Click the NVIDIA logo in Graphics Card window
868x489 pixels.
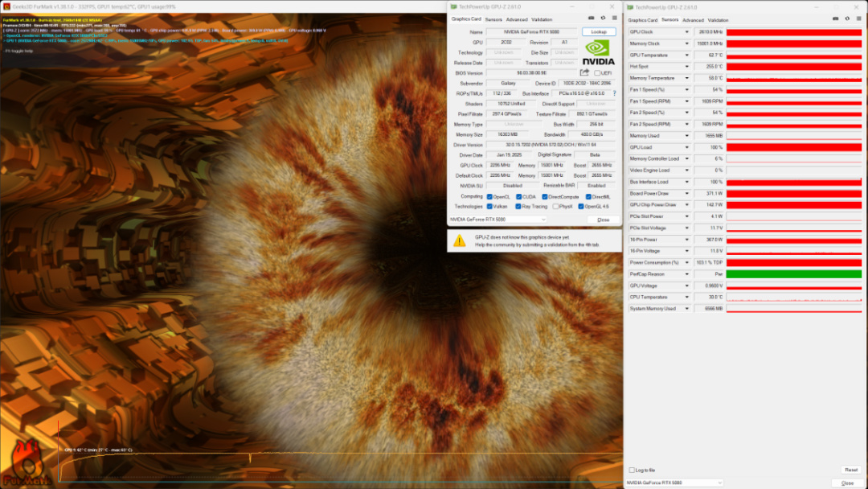599,51
